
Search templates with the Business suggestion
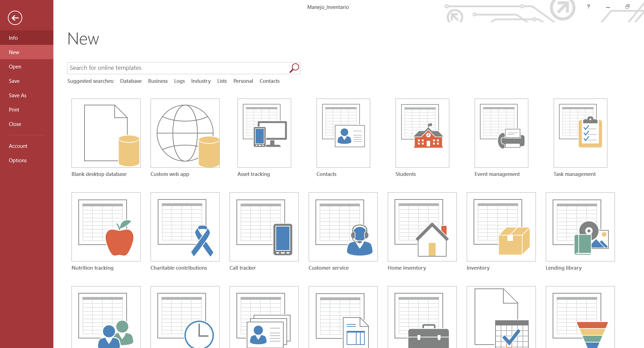tap(158, 81)
